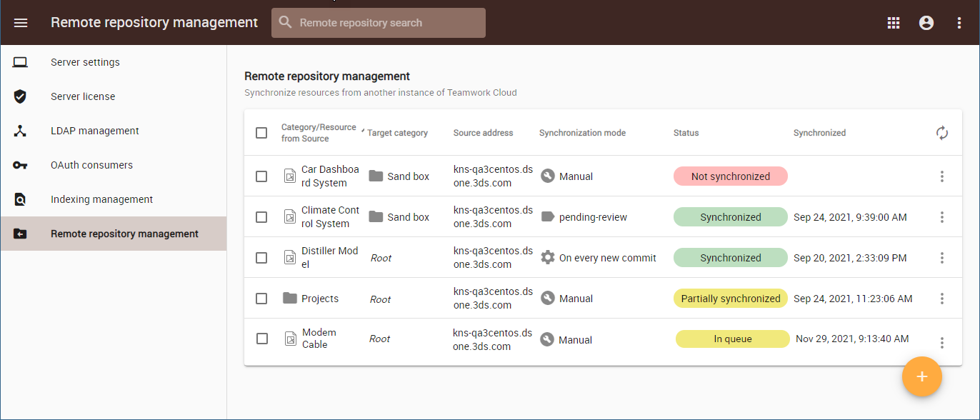Open top bar vertical more options menu

click(959, 23)
